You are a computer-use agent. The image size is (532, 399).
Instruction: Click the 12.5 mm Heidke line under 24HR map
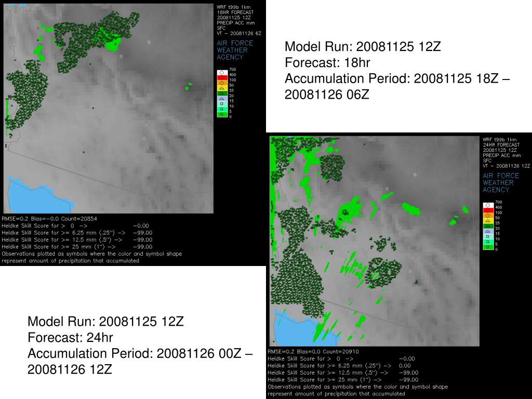coord(343,373)
